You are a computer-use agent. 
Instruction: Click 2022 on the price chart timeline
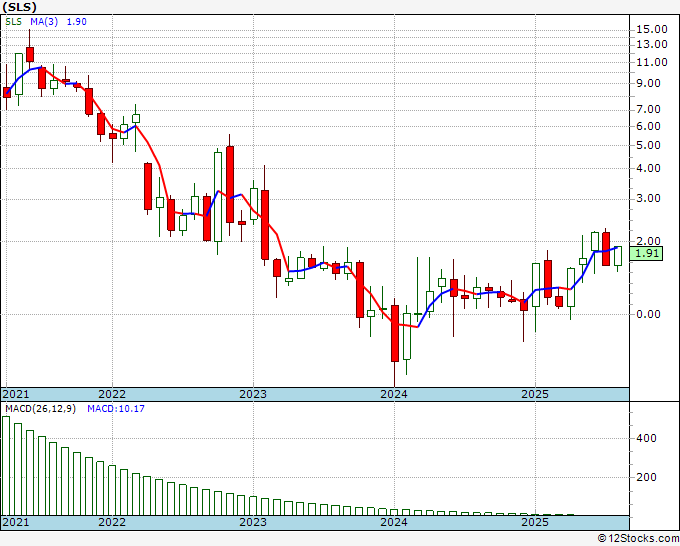pyautogui.click(x=112, y=394)
